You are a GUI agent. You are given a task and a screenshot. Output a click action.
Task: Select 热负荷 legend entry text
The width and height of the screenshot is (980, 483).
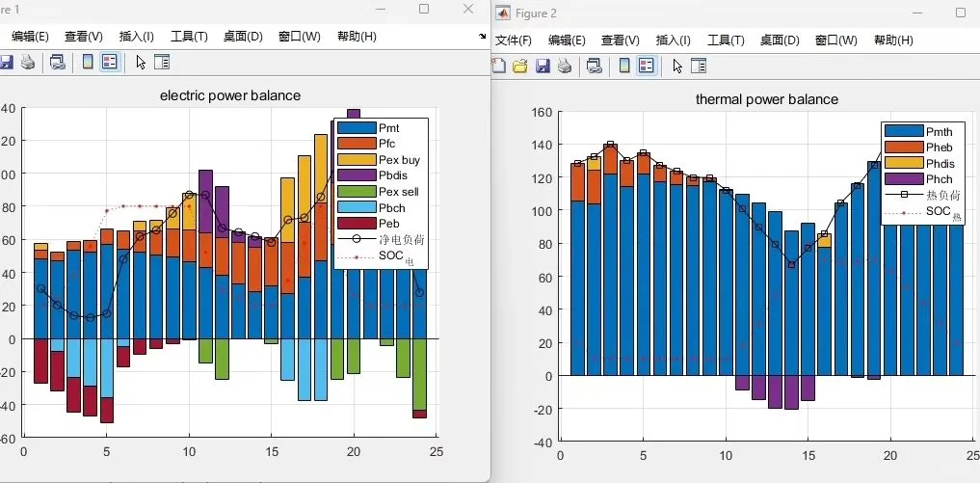pyautogui.click(x=943, y=195)
